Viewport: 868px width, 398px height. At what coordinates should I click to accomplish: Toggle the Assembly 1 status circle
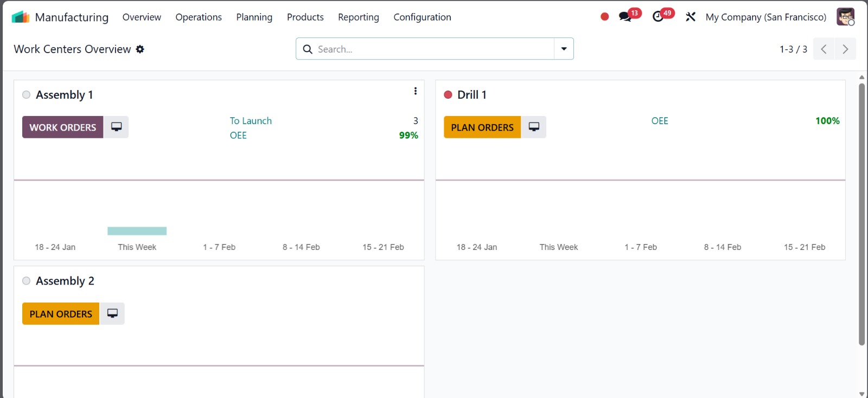point(26,95)
